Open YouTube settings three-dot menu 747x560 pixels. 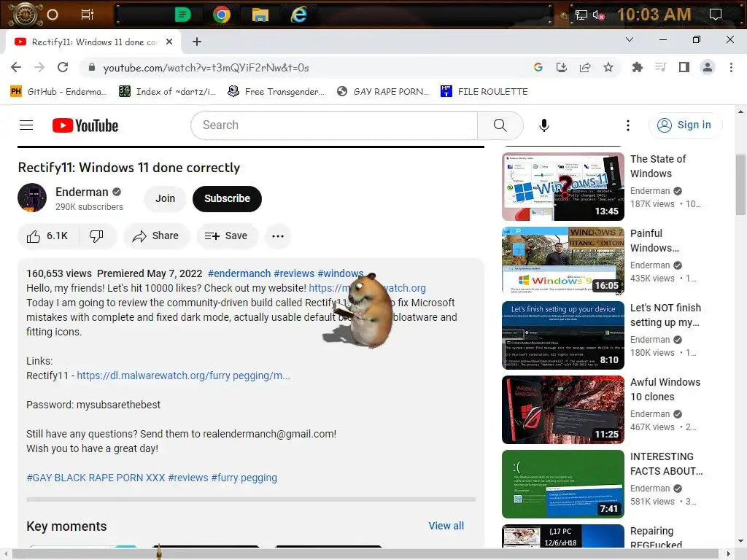628,125
